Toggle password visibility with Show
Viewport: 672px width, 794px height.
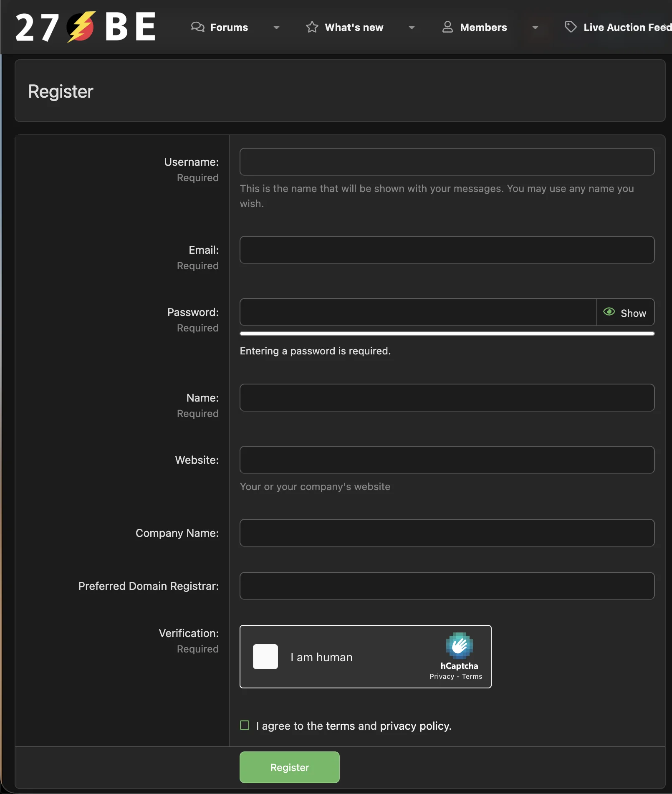tap(626, 312)
